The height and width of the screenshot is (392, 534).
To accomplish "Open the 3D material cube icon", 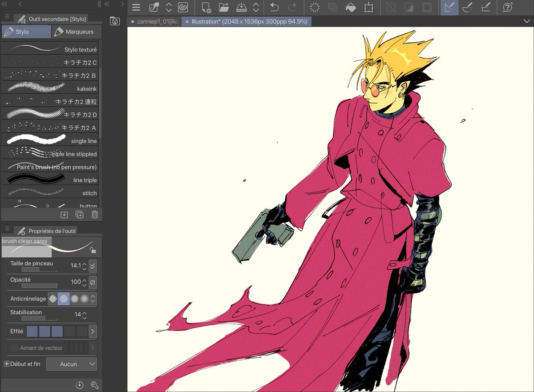I will click(115, 21).
